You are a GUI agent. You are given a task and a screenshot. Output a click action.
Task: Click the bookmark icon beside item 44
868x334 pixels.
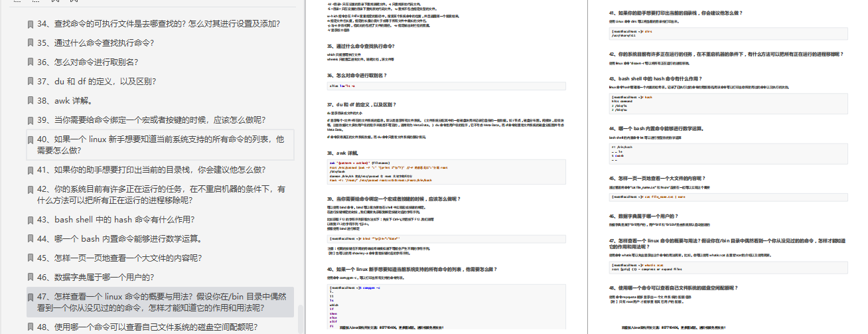coord(31,239)
